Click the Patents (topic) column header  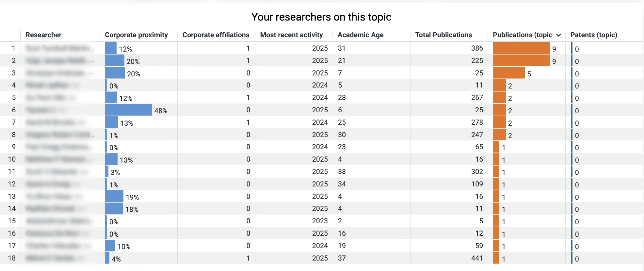(593, 35)
